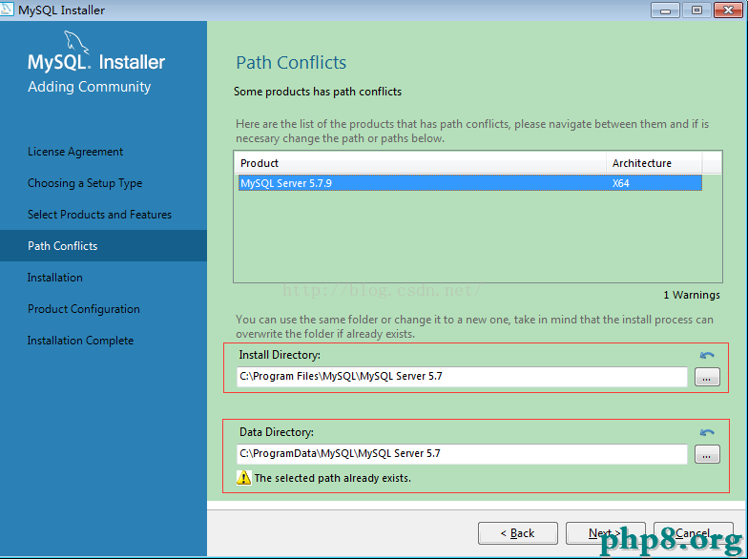This screenshot has width=748, height=560.
Task: Click the 'Path Conflicts' page heading
Action: click(x=291, y=63)
